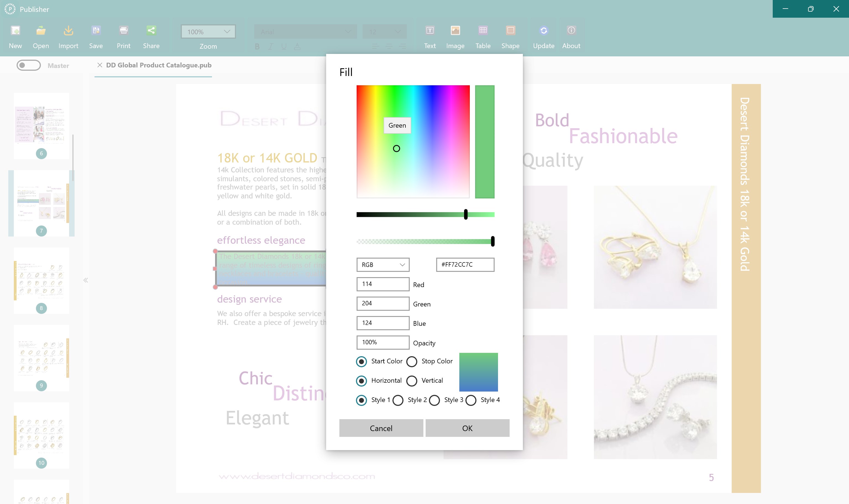Choose gradient Style 3
The height and width of the screenshot is (504, 849).
tap(434, 401)
